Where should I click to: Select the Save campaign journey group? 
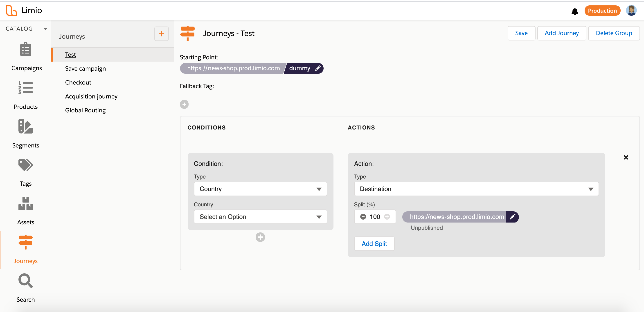[86, 68]
